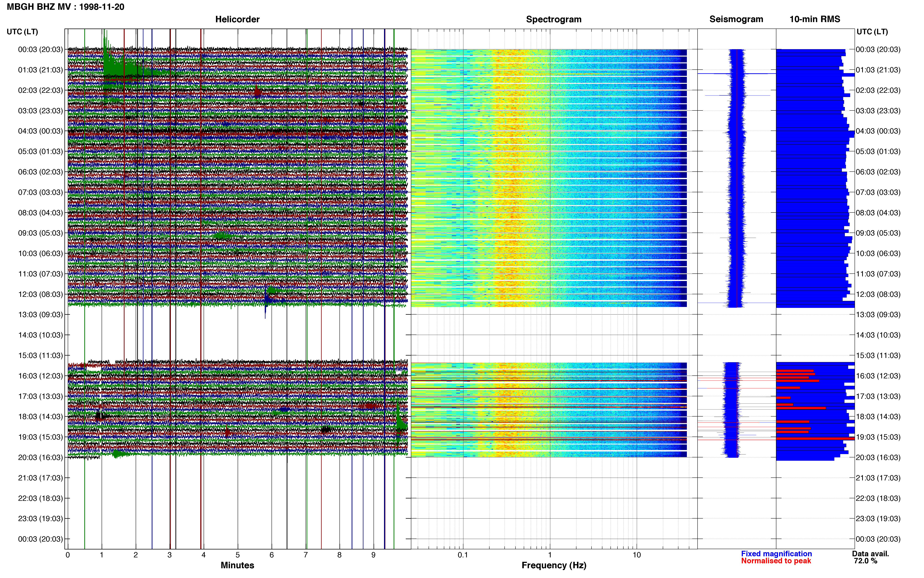The width and height of the screenshot is (924, 578).
Task: Click "13:03 (09:03)" on the helicorder time axis
Action: 40,315
